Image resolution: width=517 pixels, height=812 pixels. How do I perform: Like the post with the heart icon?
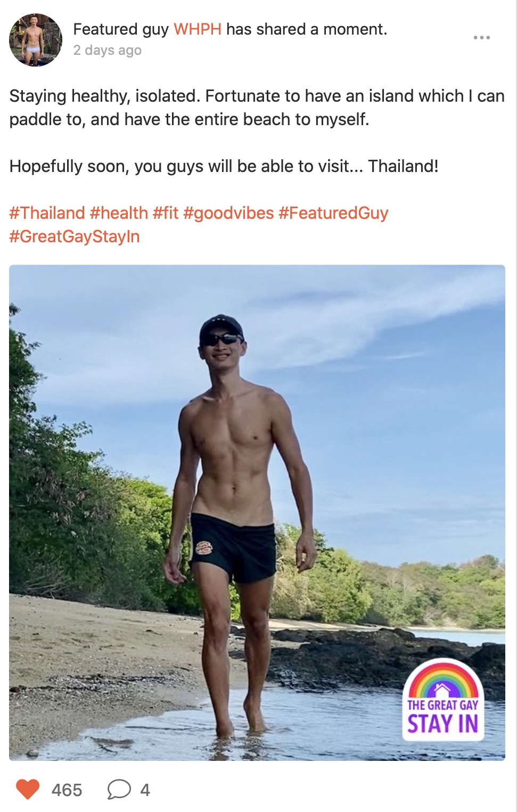[28, 789]
